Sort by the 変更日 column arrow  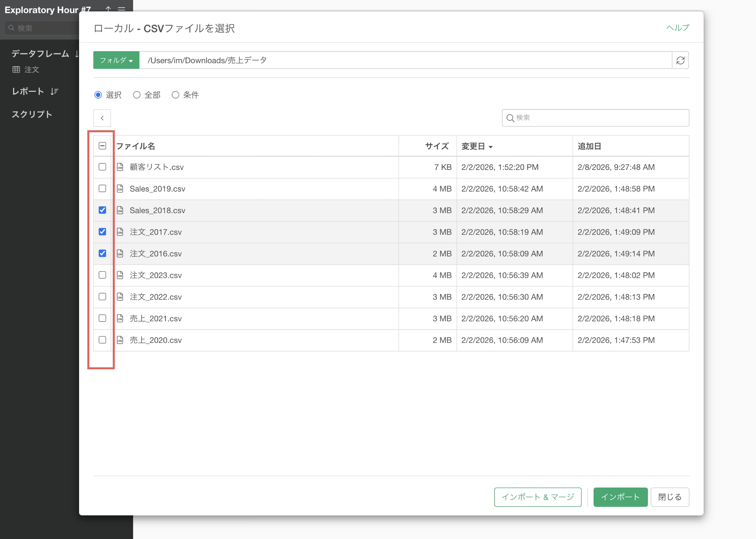coord(491,147)
